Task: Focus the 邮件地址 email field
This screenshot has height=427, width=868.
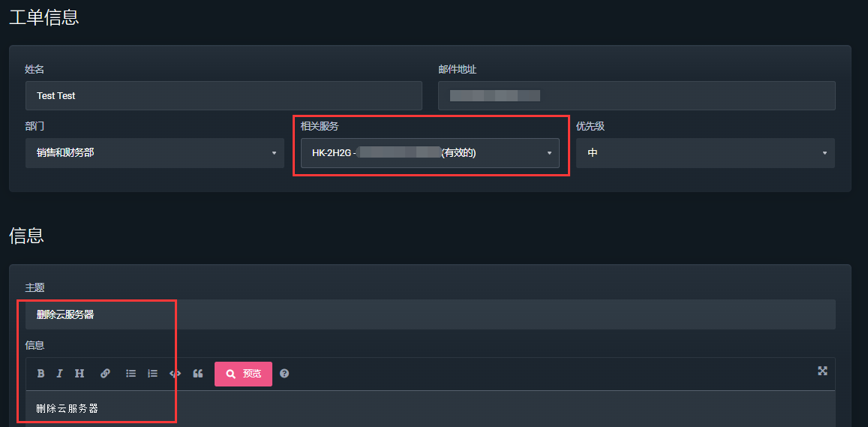Action: tap(636, 96)
